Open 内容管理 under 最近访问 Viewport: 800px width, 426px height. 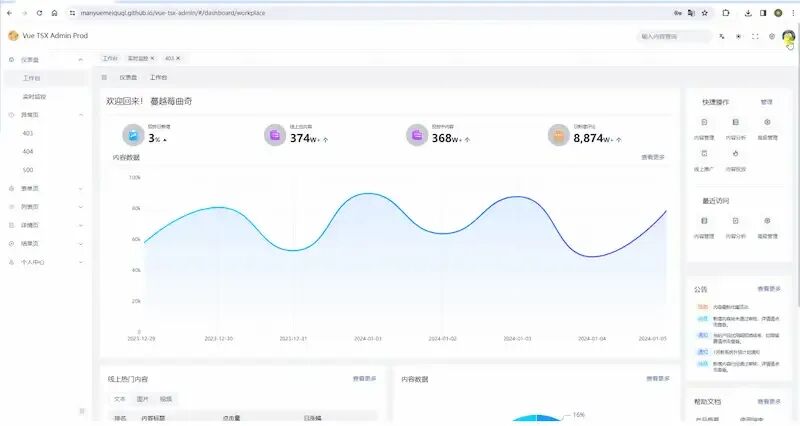pos(704,227)
